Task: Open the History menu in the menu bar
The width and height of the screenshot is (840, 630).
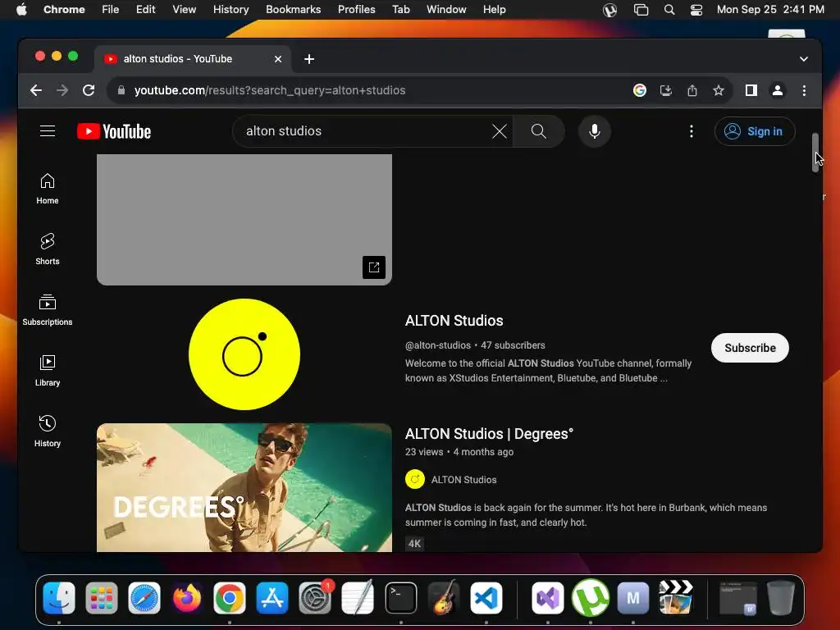Action: click(231, 10)
